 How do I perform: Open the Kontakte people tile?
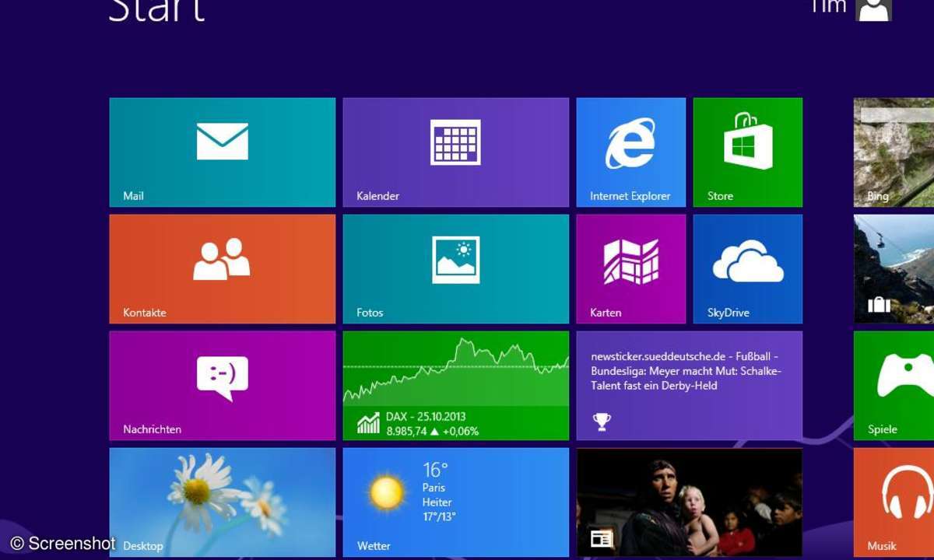click(x=223, y=269)
